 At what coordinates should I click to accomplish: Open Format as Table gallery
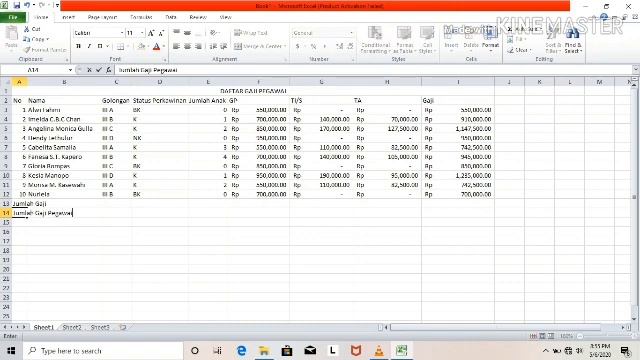coord(404,40)
